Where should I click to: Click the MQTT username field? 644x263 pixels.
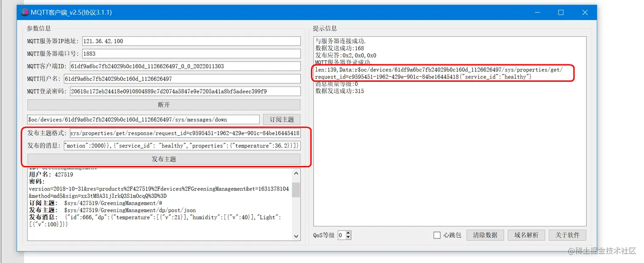pos(182,79)
